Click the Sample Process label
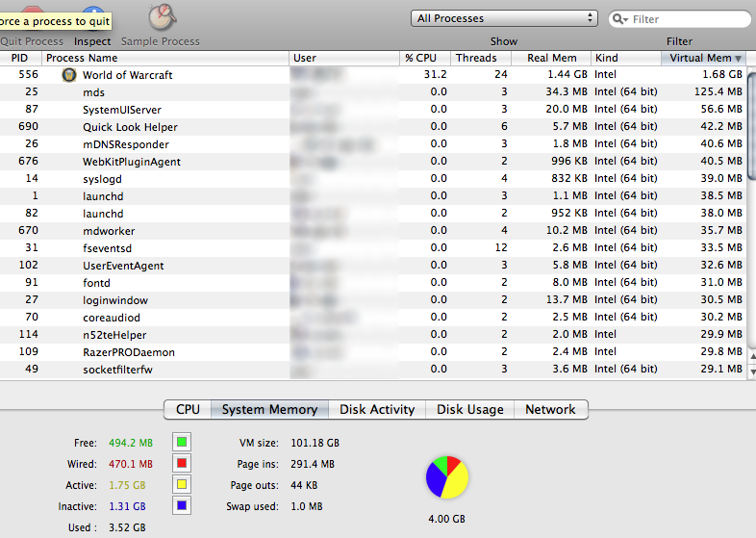 coord(160,41)
